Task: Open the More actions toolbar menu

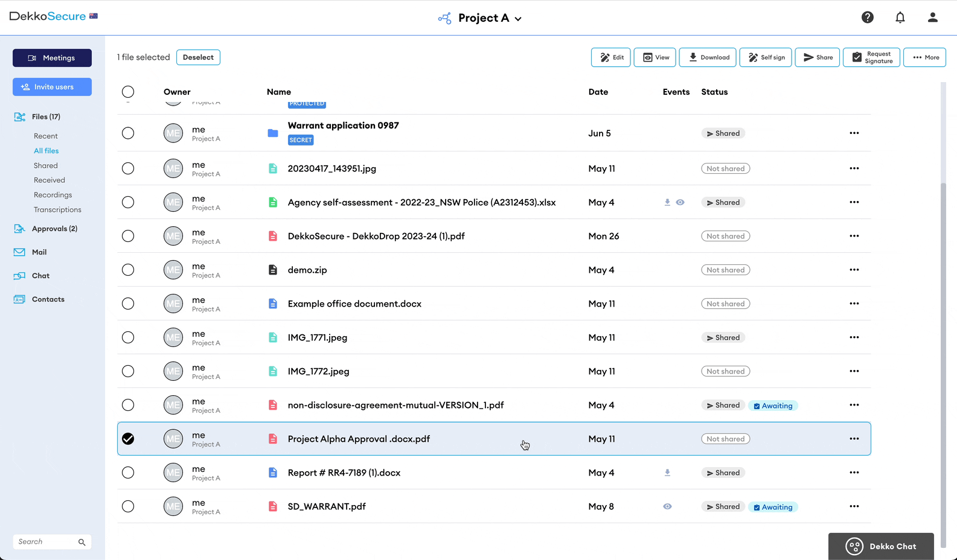Action: [x=924, y=57]
